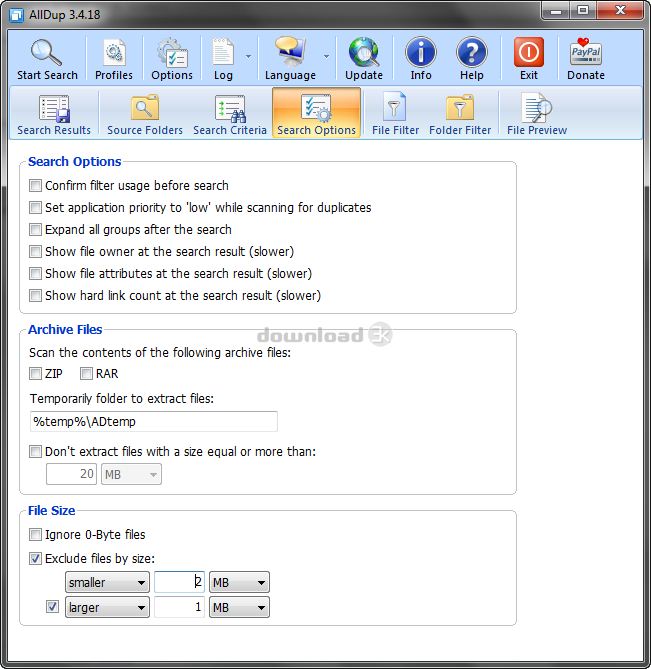Enable ZIP archive scanning checkbox

click(x=35, y=374)
